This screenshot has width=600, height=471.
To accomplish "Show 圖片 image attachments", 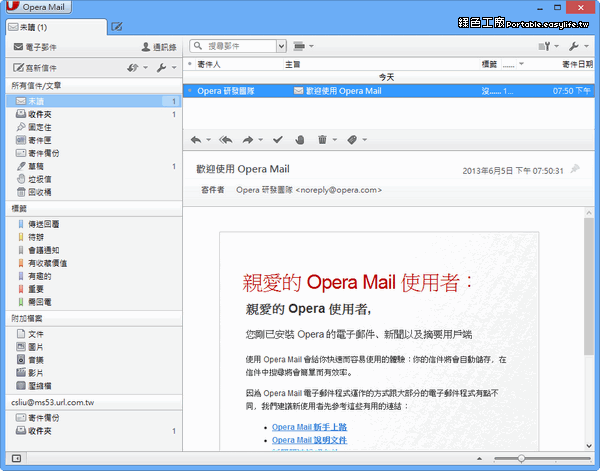I will tap(93, 347).
